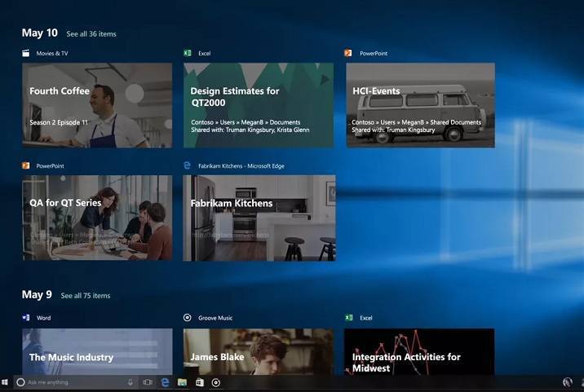The height and width of the screenshot is (392, 584).
Task: Click the Excel icon above Design Estimates card
Action: point(188,53)
